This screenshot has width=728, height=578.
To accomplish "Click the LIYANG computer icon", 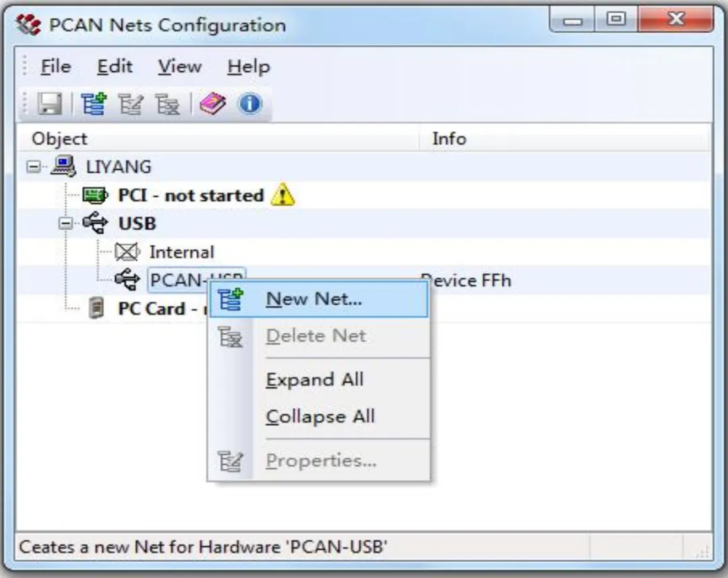I will point(63,166).
